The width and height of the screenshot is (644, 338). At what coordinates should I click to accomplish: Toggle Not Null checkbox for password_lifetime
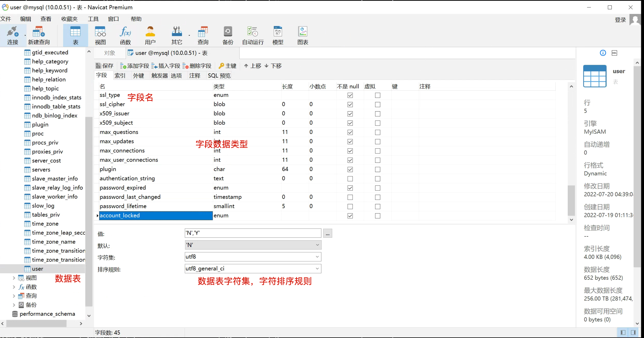point(350,207)
